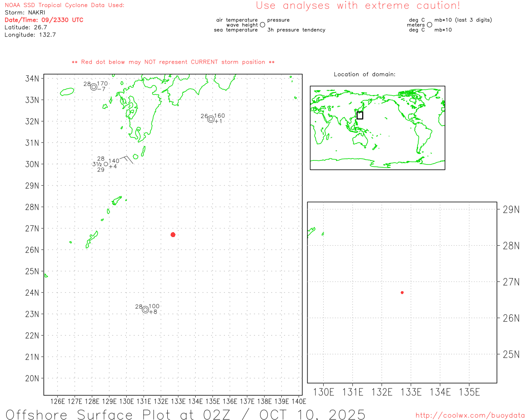Click 'Location of domain:' label

point(365,74)
